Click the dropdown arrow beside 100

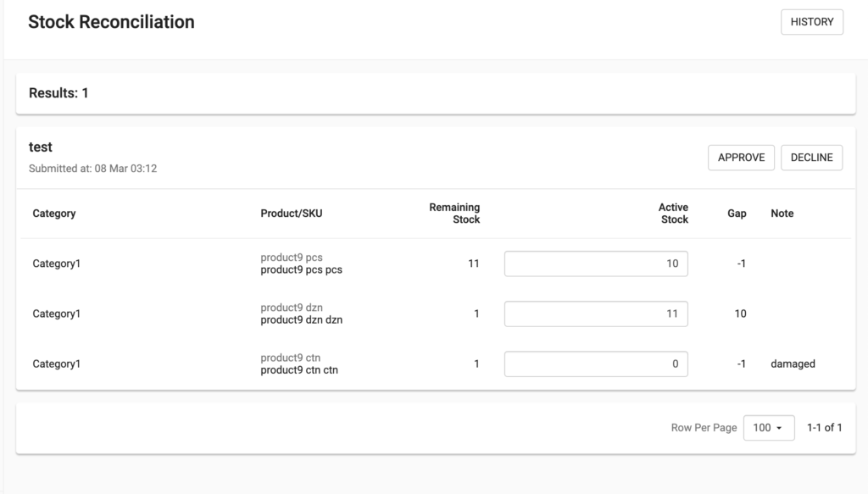(779, 428)
